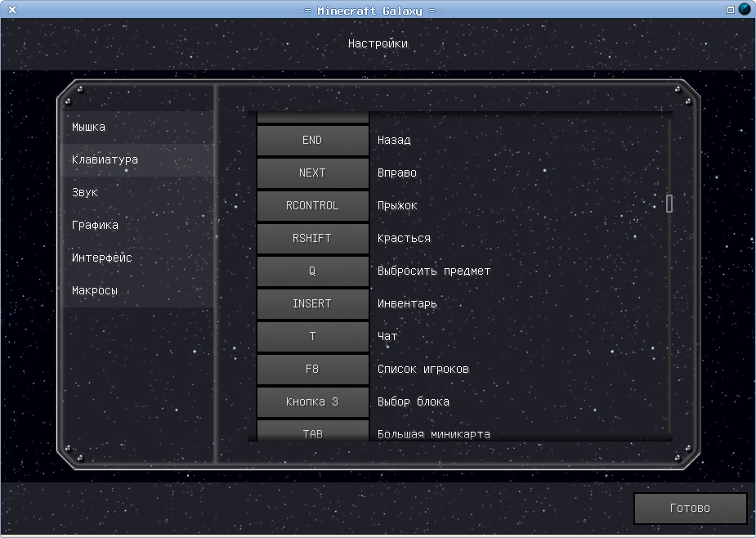Open the Макросы settings section

pos(95,291)
